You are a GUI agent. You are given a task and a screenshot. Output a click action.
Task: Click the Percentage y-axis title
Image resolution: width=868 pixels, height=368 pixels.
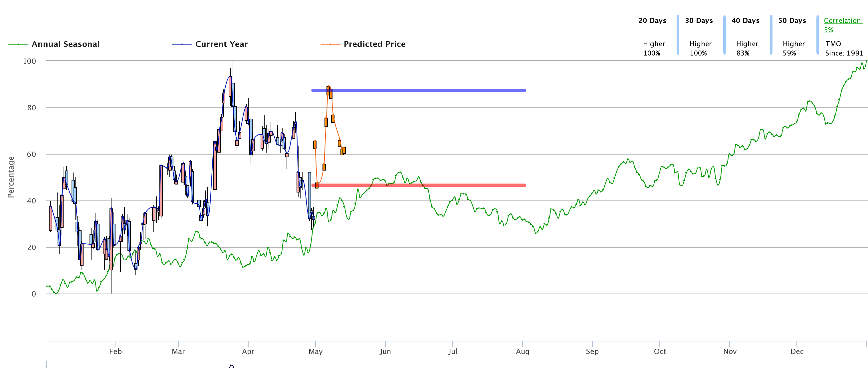(x=11, y=177)
